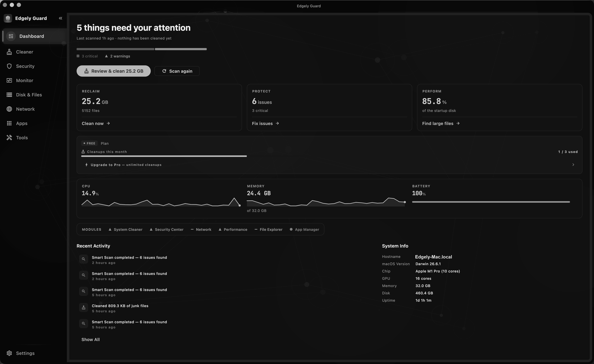Click the Edgely Guard shield logo

[8, 18]
